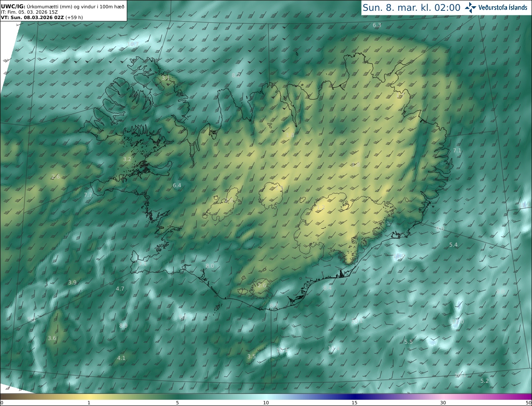Click the 'IT: Fim. 05. 03. 2026 15Z' line
Screen dimensions: 532x406
pos(29,12)
